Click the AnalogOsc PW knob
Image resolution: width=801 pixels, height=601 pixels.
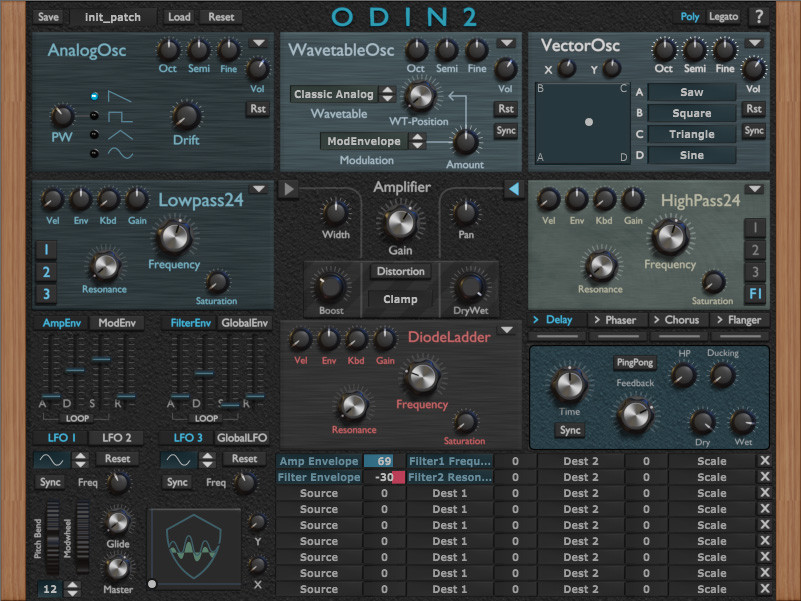coord(62,117)
